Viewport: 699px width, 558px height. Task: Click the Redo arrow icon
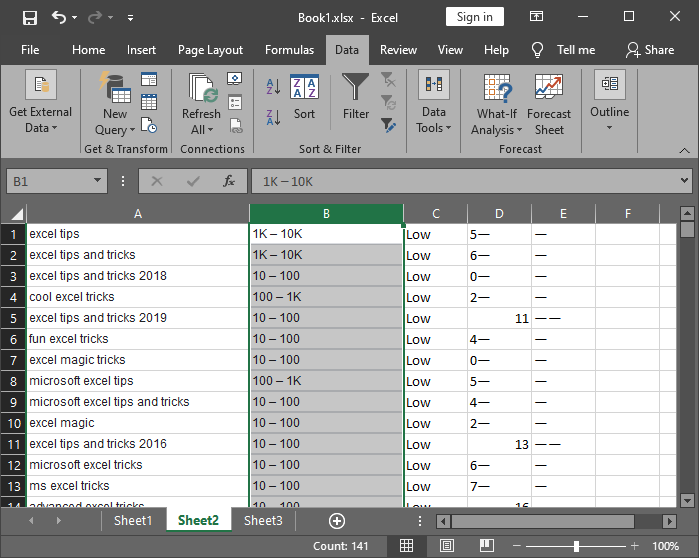click(95, 17)
